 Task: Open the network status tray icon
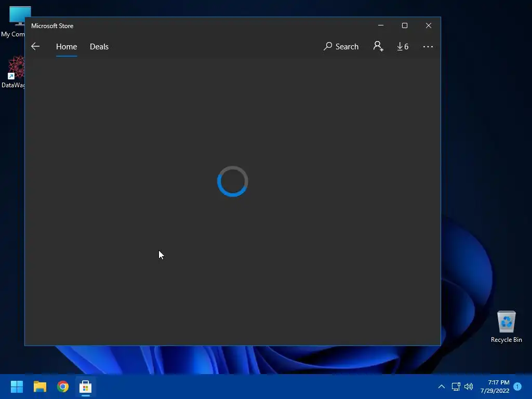456,387
